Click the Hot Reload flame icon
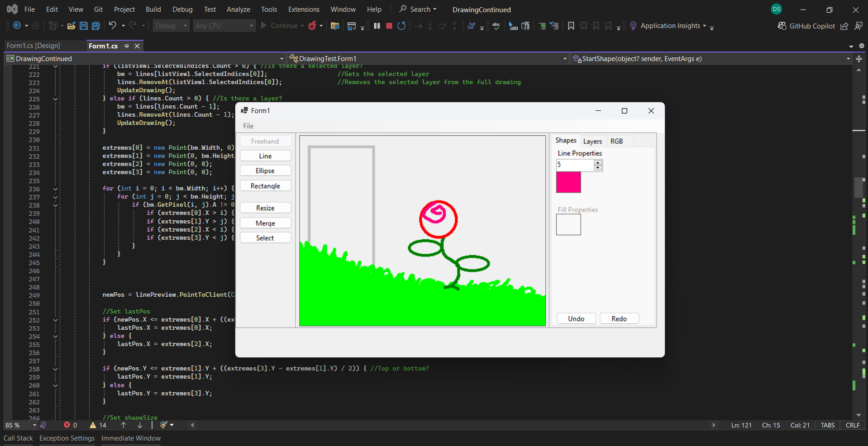Viewport: 868px width, 446px height. click(312, 26)
